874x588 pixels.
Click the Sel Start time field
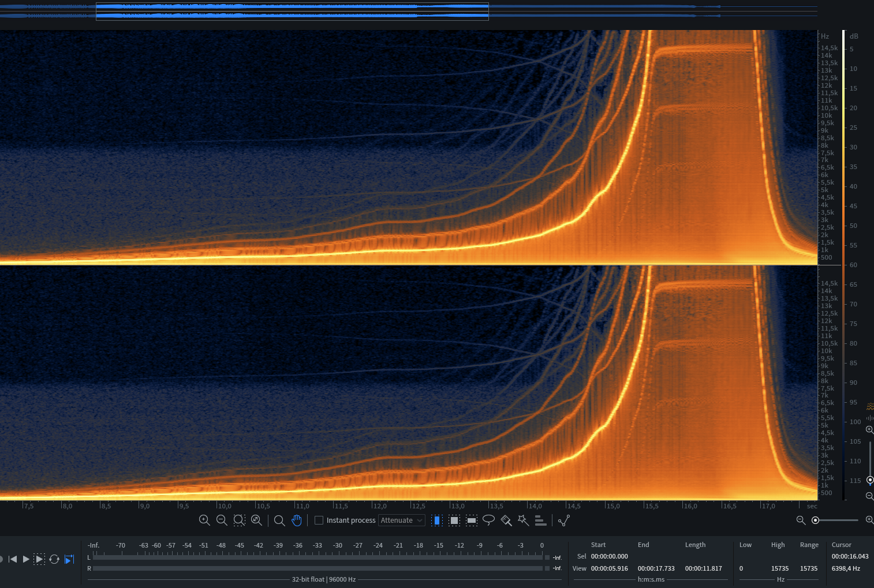pos(609,556)
